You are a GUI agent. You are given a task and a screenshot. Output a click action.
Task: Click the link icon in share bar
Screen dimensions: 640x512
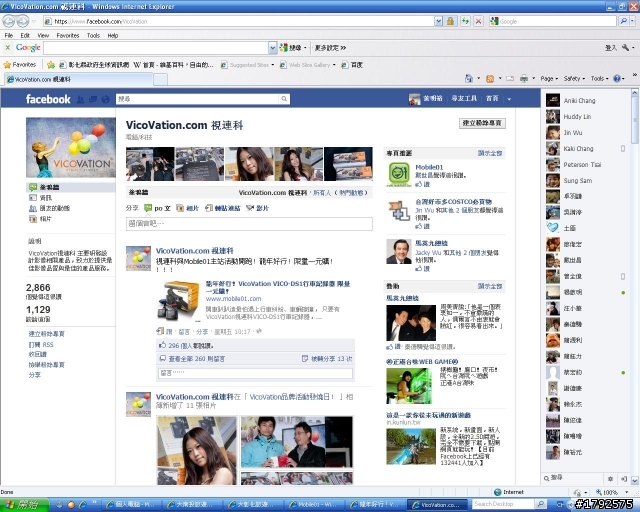coord(209,208)
